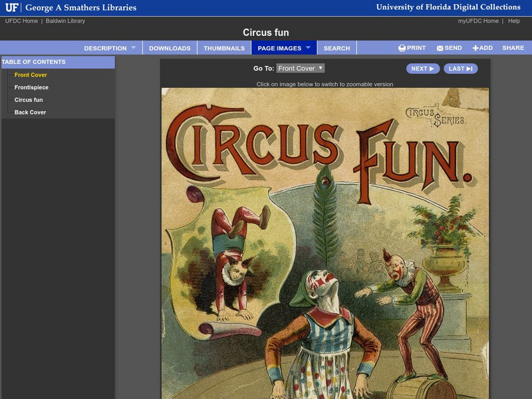532x399 pixels.
Task: Click the Circus Fun cover image
Action: (x=319, y=239)
